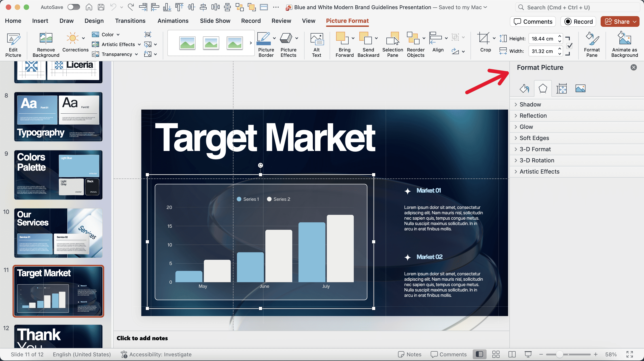Click the Share button
Image resolution: width=644 pixels, height=361 pixels.
620,21
